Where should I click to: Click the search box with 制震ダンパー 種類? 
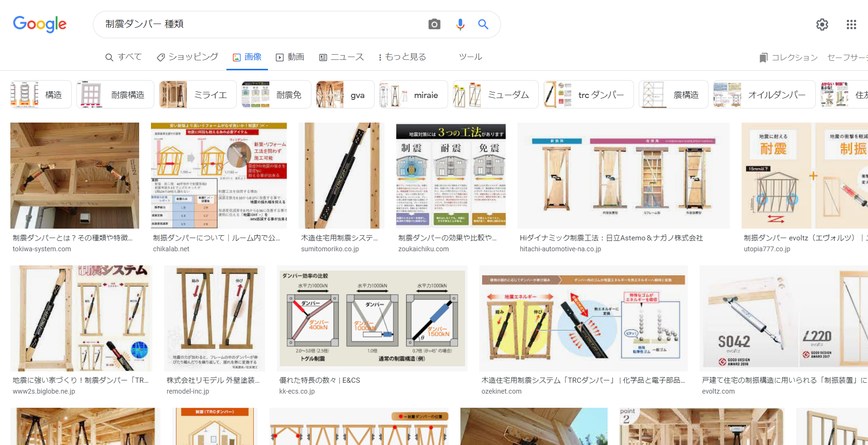(x=259, y=24)
